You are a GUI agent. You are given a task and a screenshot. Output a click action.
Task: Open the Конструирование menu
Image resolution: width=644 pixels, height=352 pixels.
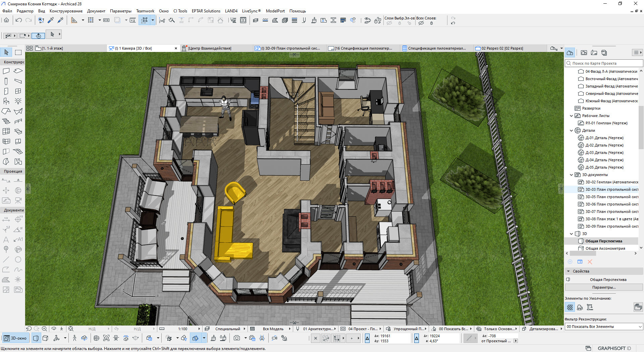click(x=66, y=11)
